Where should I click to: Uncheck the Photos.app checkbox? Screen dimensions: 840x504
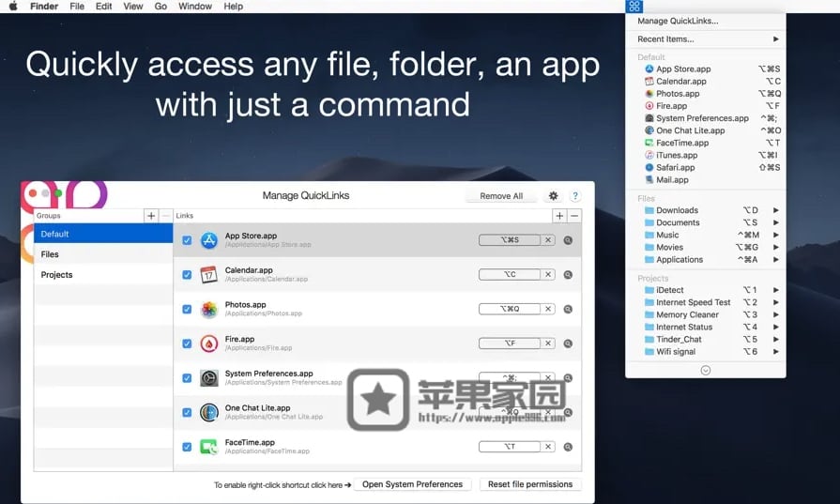(187, 309)
